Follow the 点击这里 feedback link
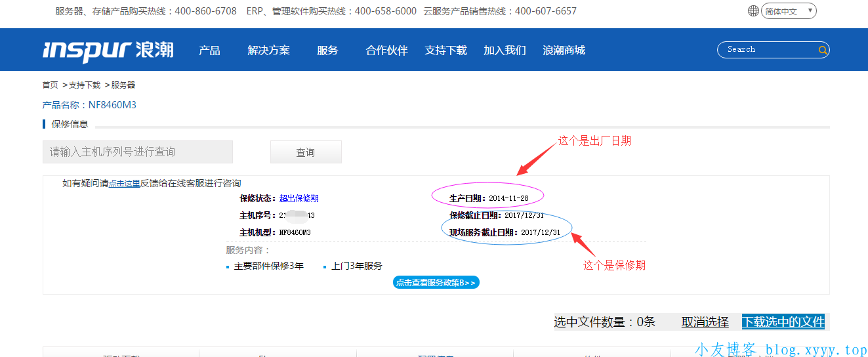Screen dimensions: 868x357 [124, 184]
